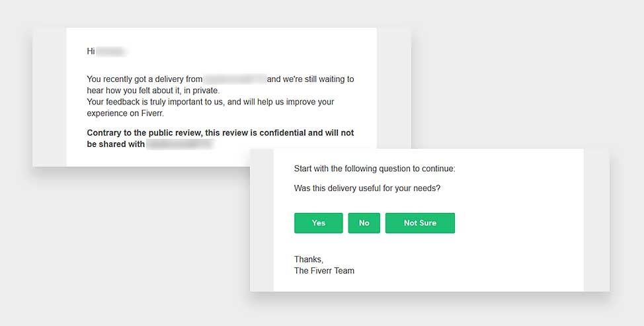The image size is (644, 326).
Task: Select the Not Sure button
Action: [x=420, y=223]
